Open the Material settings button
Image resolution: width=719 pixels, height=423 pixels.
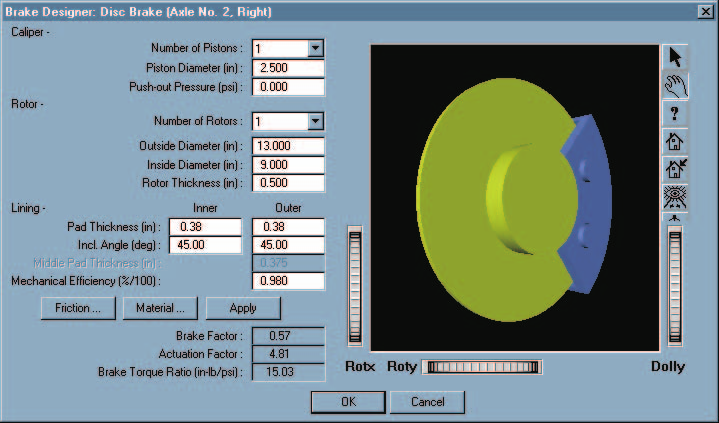pos(160,308)
